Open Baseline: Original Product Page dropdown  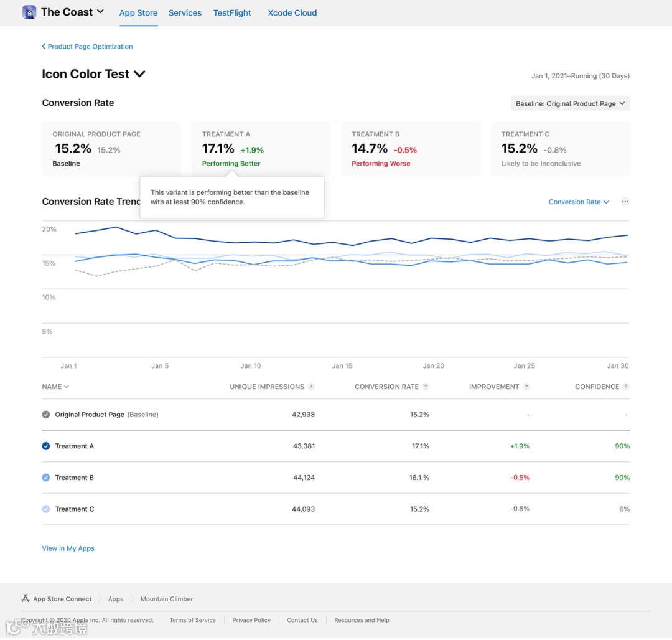tap(570, 103)
